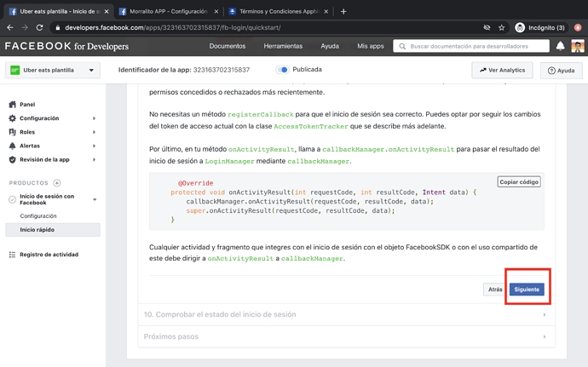Click Copiar código button

coord(518,181)
